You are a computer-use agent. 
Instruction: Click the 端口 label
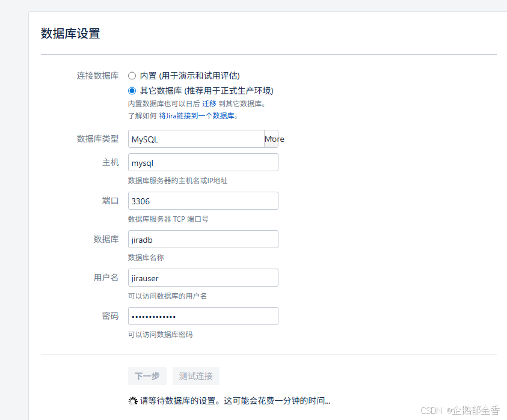[x=111, y=201]
